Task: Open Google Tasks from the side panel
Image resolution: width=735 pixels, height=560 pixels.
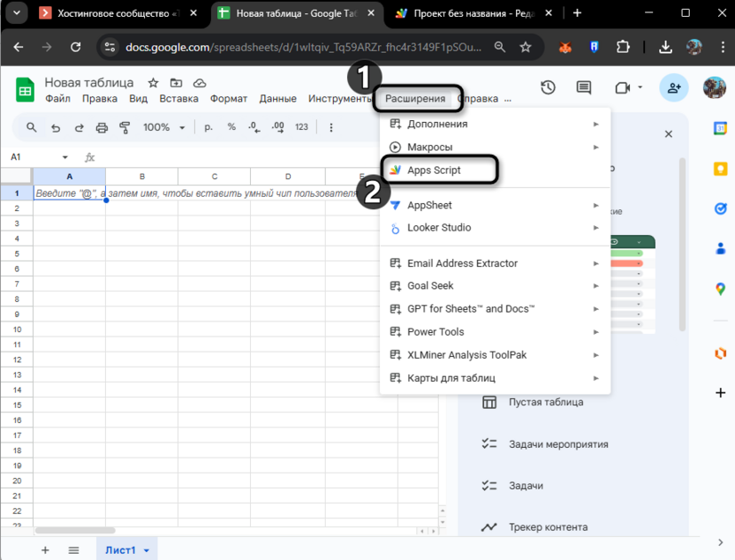Action: click(721, 209)
